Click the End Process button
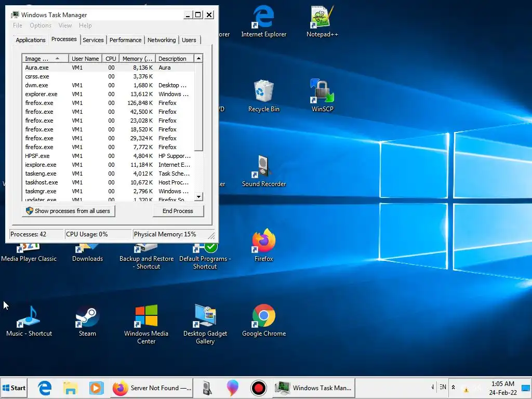This screenshot has height=399, width=532. 178,211
